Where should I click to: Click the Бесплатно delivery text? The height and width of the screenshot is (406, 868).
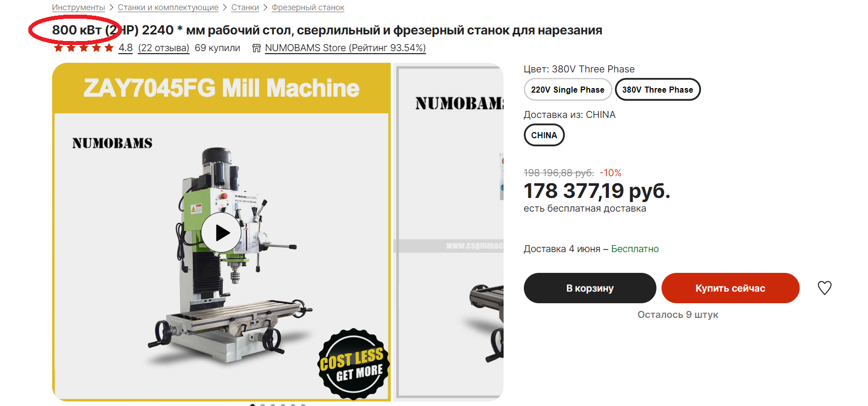click(x=635, y=249)
